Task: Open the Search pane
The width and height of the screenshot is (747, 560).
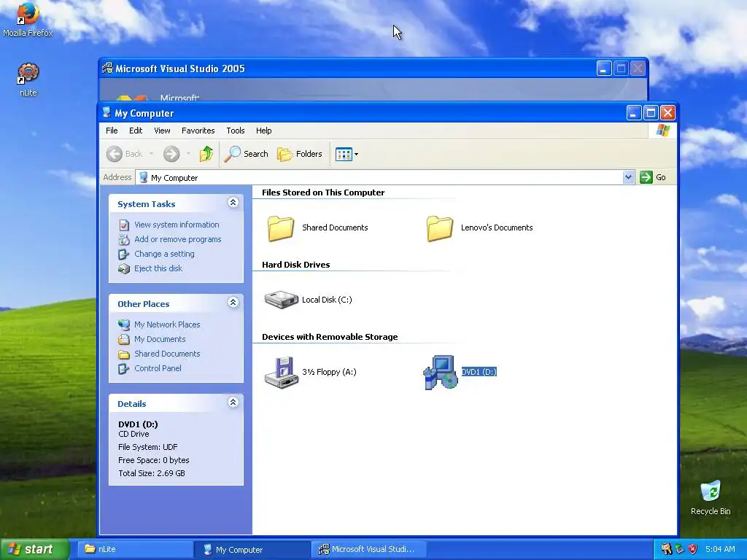Action: pos(246,154)
